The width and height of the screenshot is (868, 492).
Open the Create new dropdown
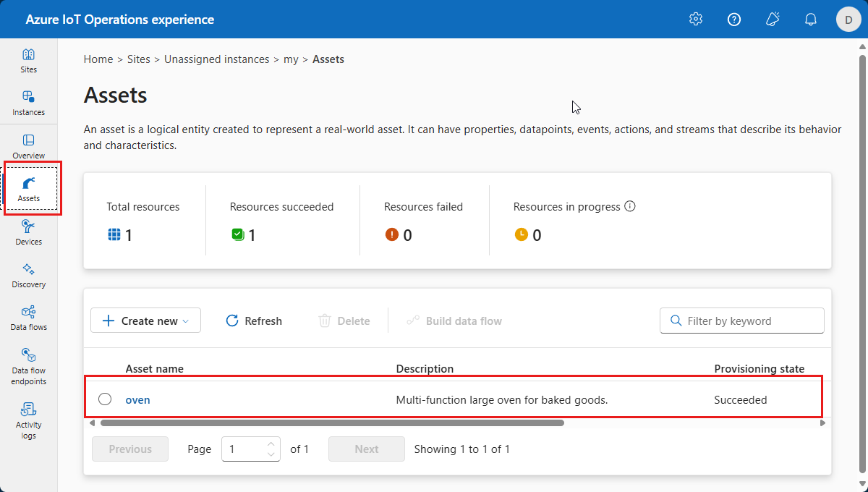click(x=145, y=321)
